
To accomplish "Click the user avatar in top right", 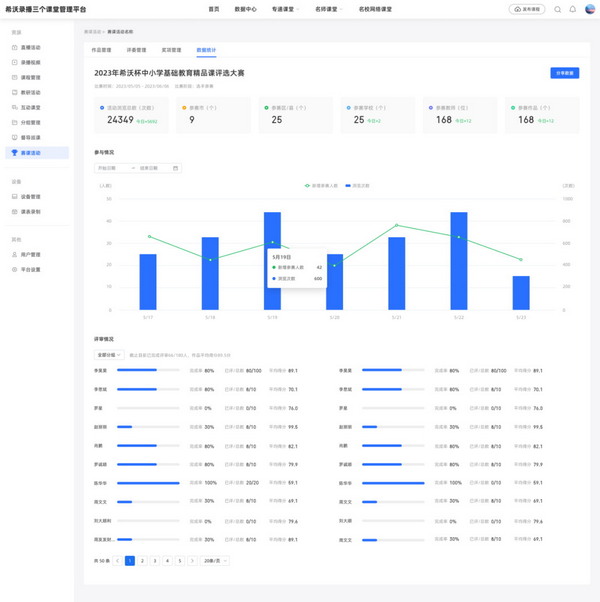I will point(589,9).
